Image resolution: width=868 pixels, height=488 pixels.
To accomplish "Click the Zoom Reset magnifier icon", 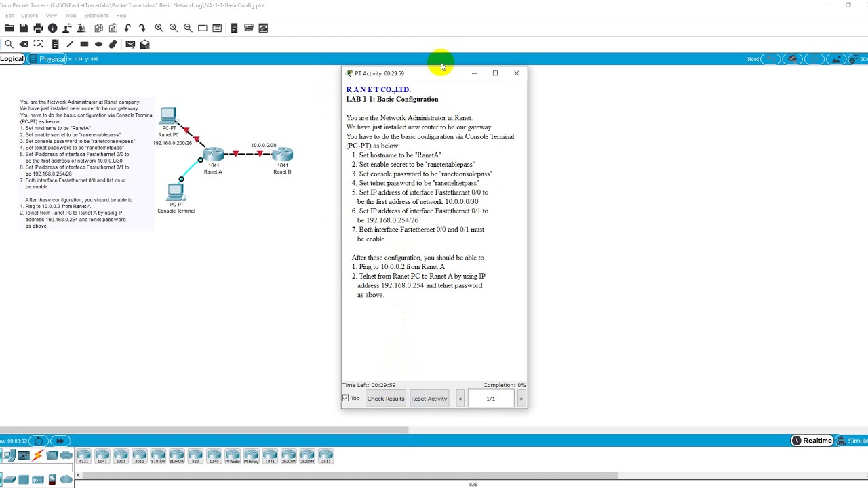I will [174, 28].
